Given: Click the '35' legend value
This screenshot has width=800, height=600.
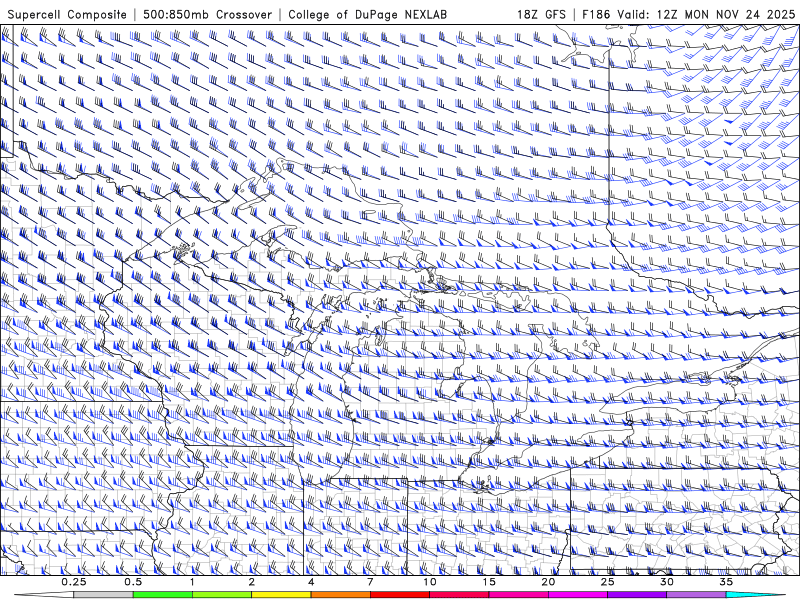Looking at the screenshot, I should click(x=726, y=582).
